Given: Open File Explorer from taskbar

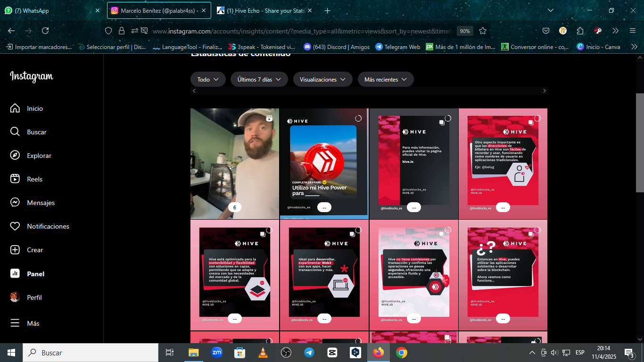Looking at the screenshot, I should pos(194,353).
